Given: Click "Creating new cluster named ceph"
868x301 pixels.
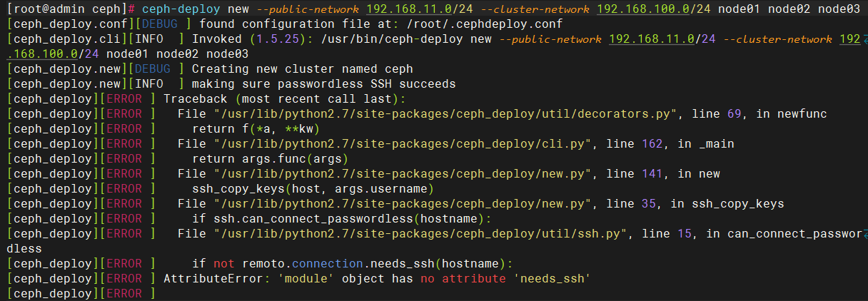Looking at the screenshot, I should click(303, 69).
